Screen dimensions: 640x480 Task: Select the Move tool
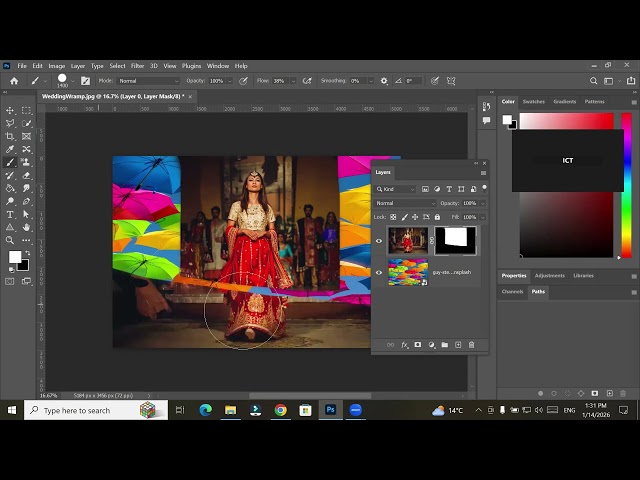coord(10,111)
